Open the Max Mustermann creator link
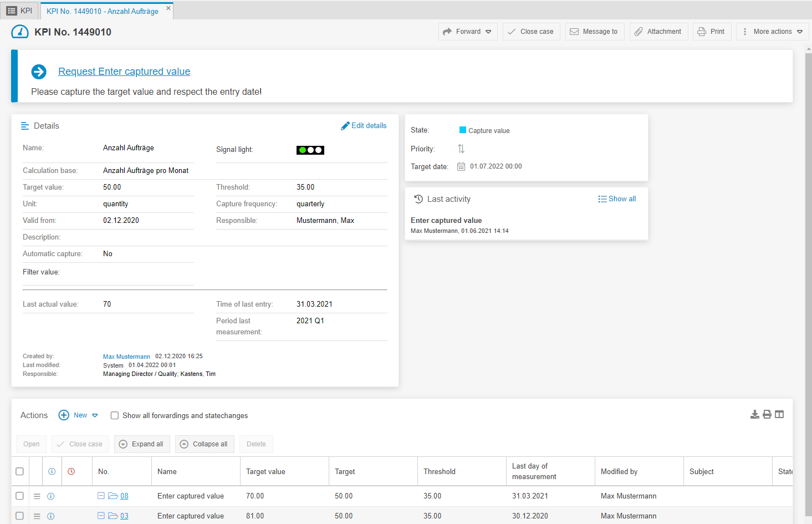The image size is (812, 524). click(x=126, y=357)
